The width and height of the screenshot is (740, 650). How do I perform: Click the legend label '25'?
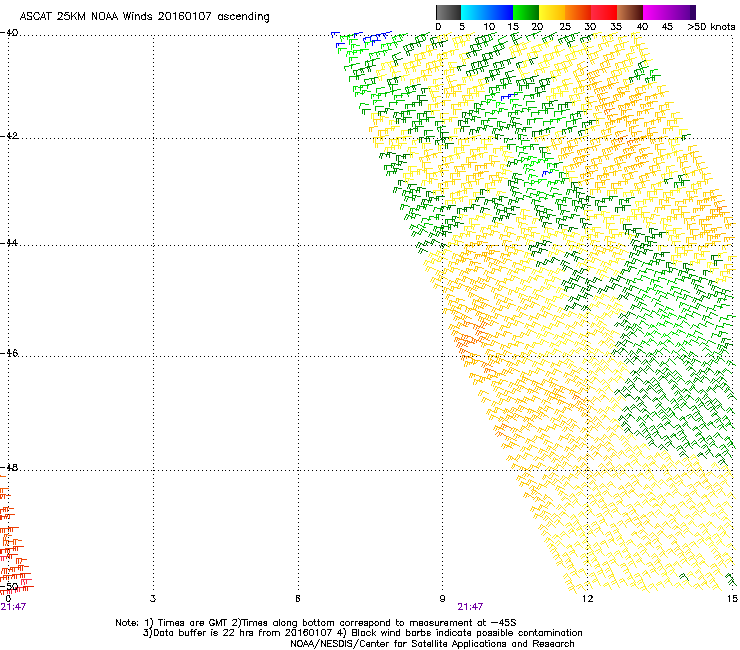point(565,27)
